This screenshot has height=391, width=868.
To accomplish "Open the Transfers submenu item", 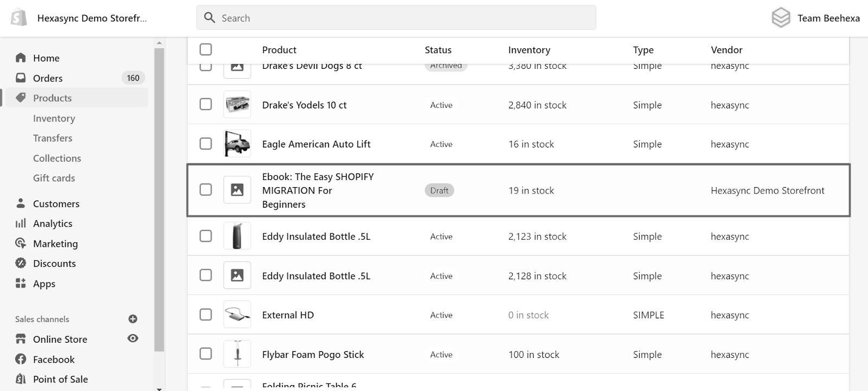I will click(53, 138).
